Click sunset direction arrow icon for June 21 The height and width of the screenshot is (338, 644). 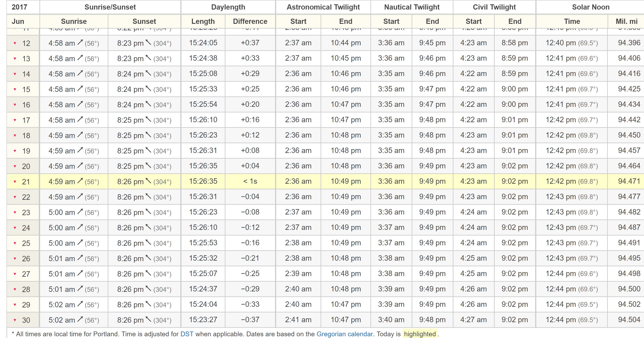[148, 181]
